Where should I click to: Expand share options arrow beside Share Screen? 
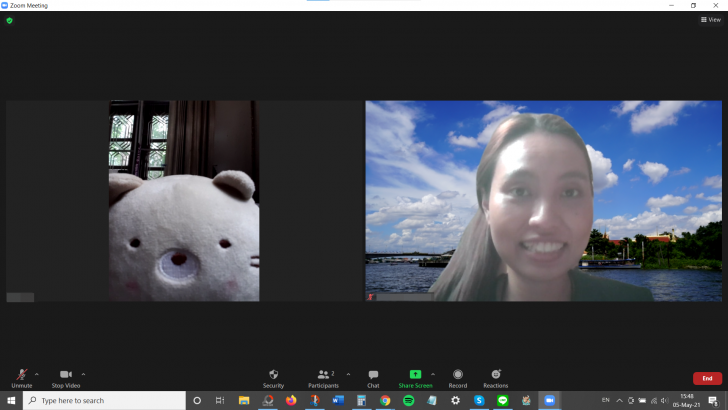pyautogui.click(x=433, y=374)
